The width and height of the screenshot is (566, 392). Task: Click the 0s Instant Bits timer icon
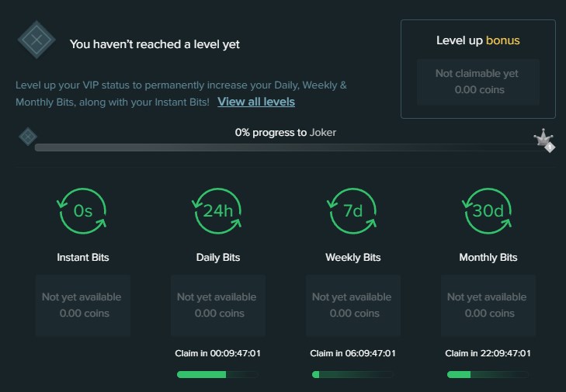pos(83,210)
